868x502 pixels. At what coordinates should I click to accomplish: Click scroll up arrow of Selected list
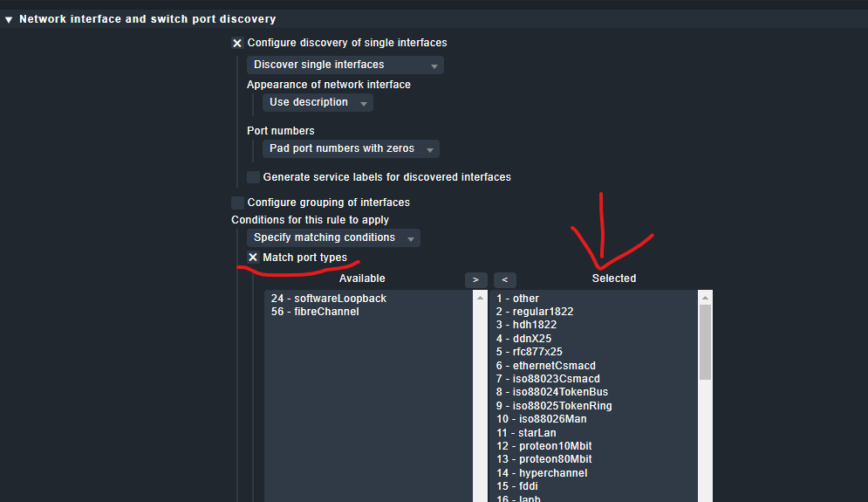pos(706,298)
